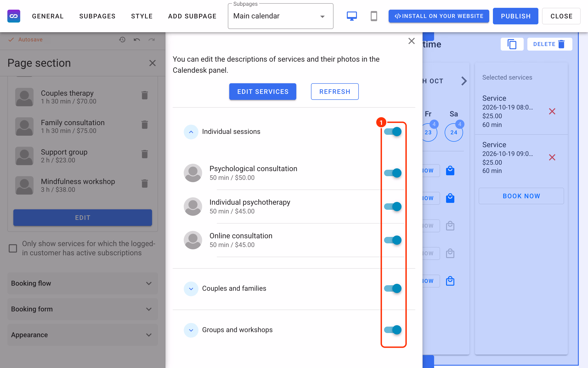
Task: Delete Mindfulness workshop with trash icon
Action: point(144,184)
